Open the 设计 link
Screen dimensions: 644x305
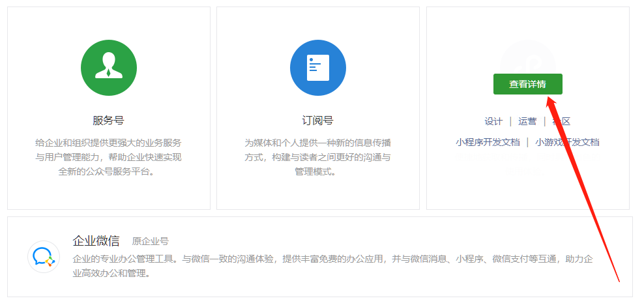pyautogui.click(x=493, y=121)
